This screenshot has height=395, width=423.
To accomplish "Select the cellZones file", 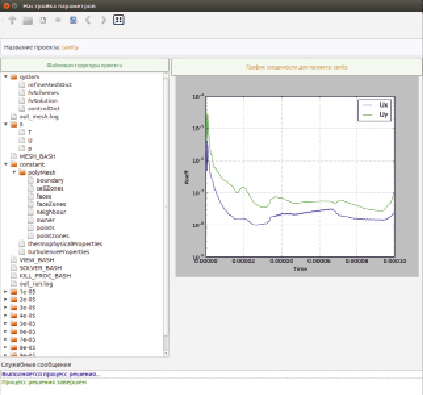I will coord(50,188).
